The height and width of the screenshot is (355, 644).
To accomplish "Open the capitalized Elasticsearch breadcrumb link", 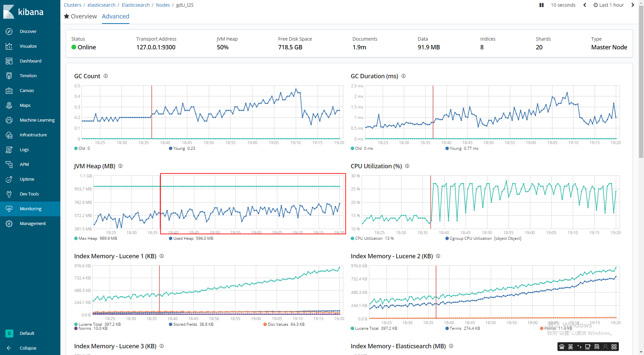I will coord(136,5).
